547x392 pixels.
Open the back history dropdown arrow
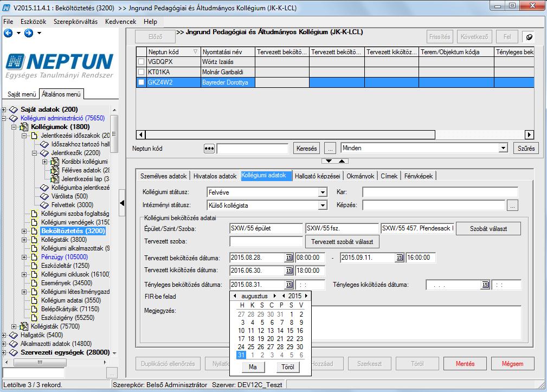(x=18, y=33)
